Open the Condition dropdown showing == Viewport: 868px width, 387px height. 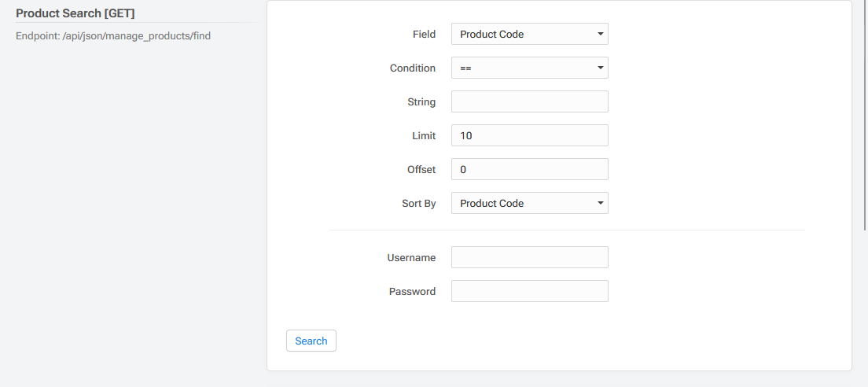pyautogui.click(x=530, y=68)
